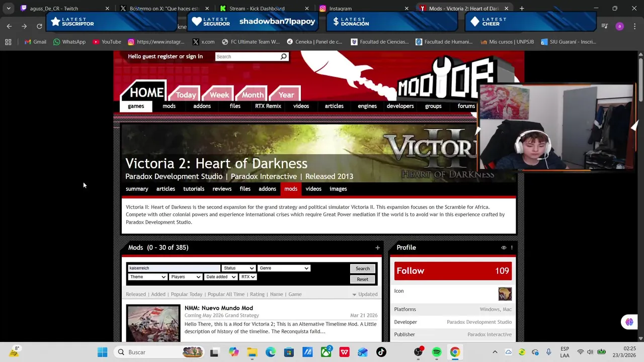This screenshot has height=362, width=644.
Task: Focus the top ModDB Search field
Action: [x=248, y=56]
